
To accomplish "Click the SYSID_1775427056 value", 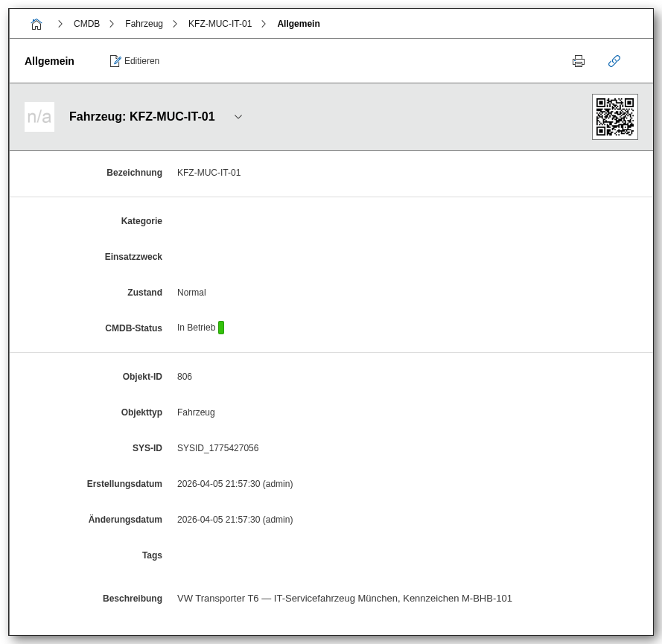I will coord(217,448).
